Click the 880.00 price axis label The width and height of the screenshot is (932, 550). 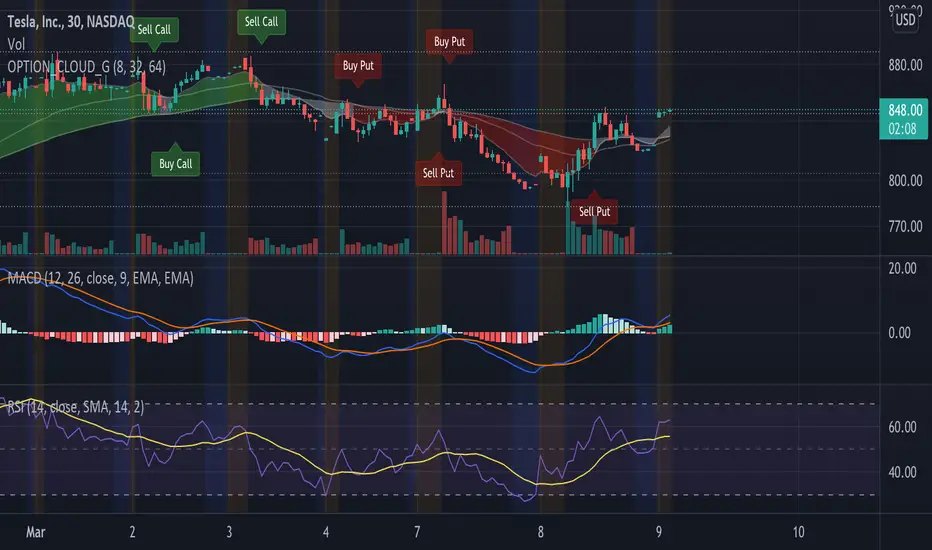point(905,65)
